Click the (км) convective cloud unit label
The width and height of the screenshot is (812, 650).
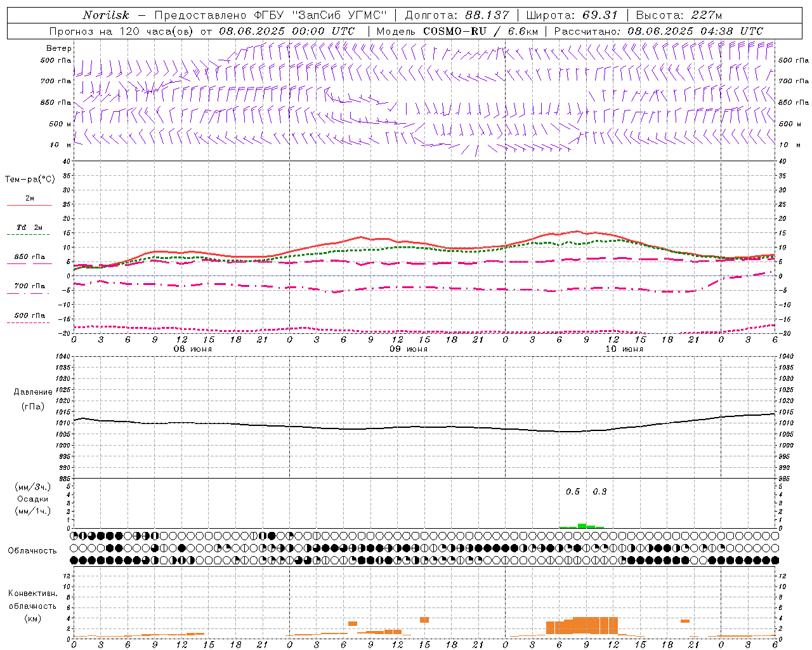tap(32, 618)
